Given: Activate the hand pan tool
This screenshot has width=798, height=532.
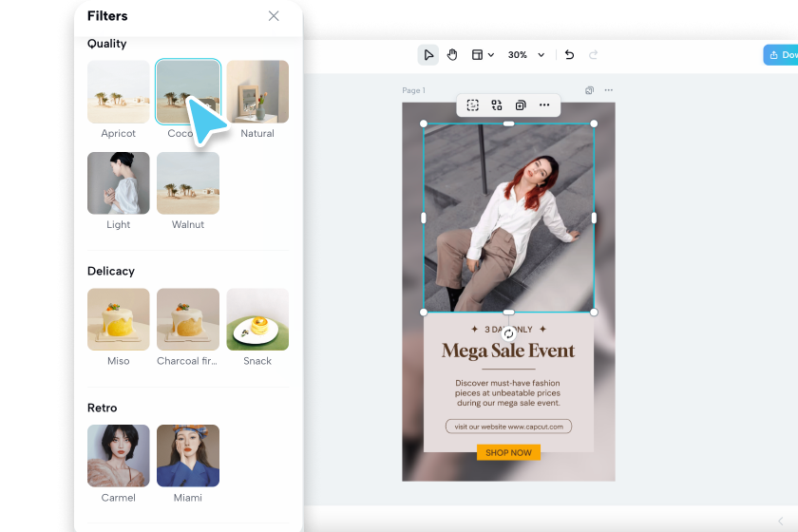Looking at the screenshot, I should coord(452,54).
